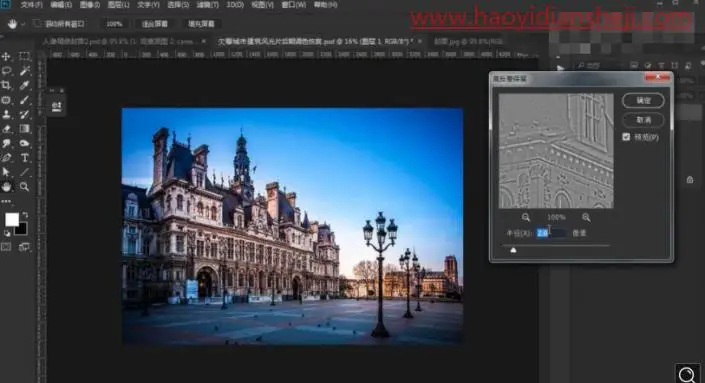Swap foreground and background colors

tap(25, 215)
